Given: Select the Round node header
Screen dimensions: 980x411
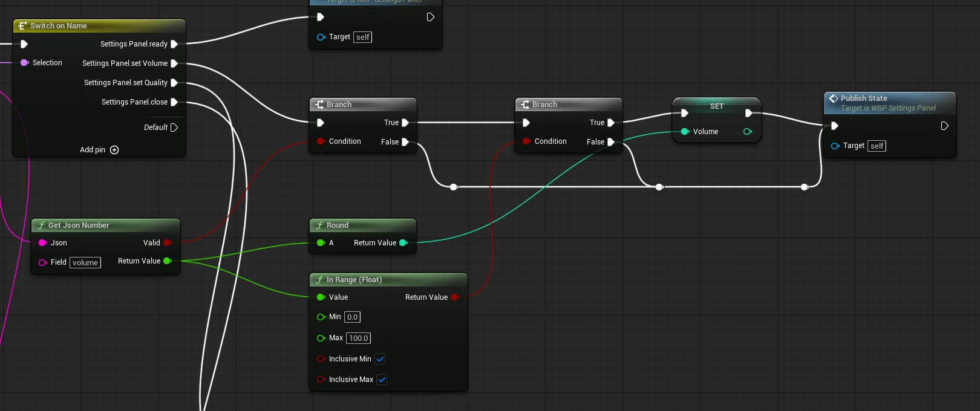Looking at the screenshot, I should 363,225.
